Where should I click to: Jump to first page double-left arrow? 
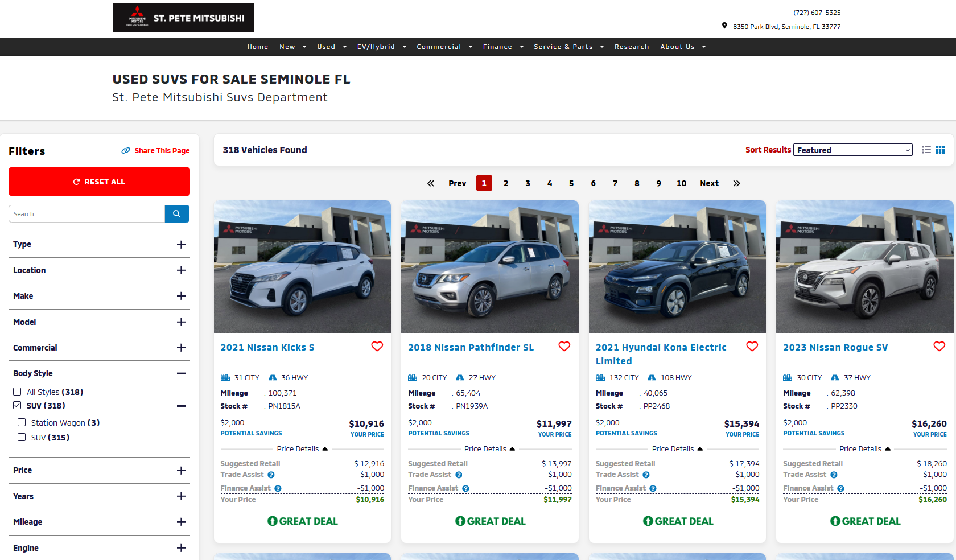click(431, 183)
